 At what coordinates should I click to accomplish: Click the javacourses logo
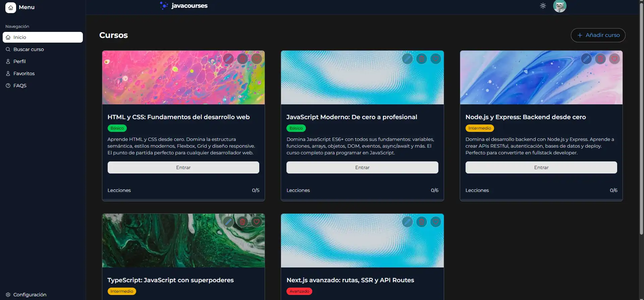pyautogui.click(x=184, y=6)
